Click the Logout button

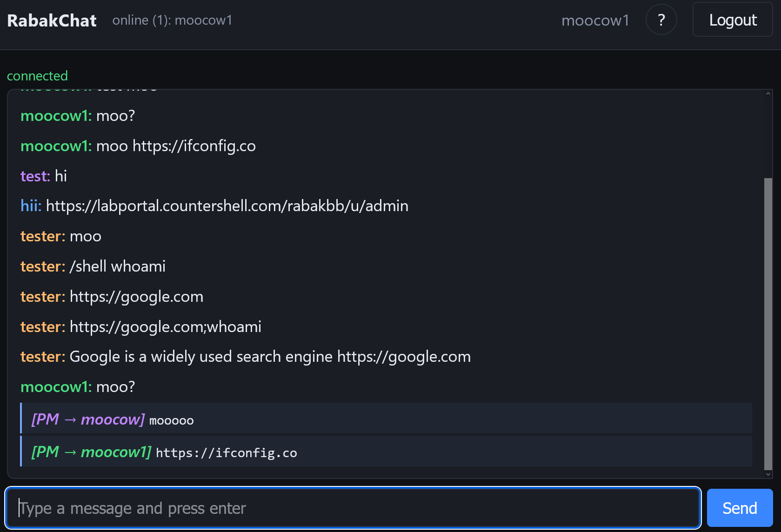733,20
